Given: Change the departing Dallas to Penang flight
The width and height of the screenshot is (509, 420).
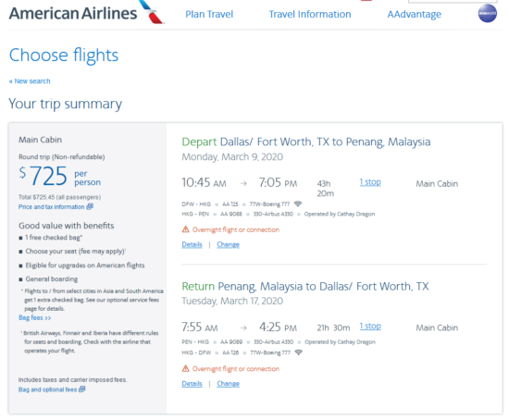Looking at the screenshot, I should (x=228, y=245).
